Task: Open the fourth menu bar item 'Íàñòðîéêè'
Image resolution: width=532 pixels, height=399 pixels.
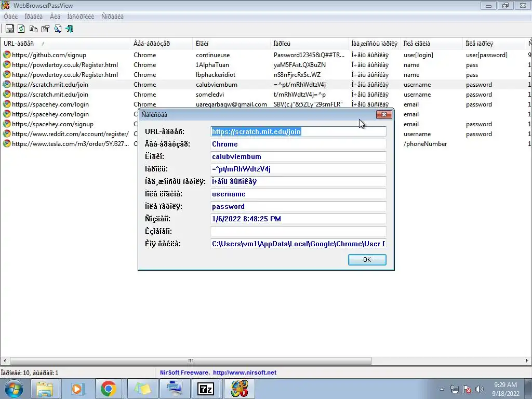Action: pyautogui.click(x=81, y=16)
